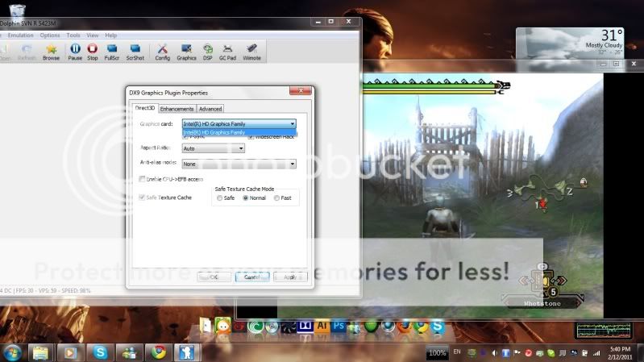Select the Safe texture cache mode
The image size is (644, 362).
tap(219, 198)
